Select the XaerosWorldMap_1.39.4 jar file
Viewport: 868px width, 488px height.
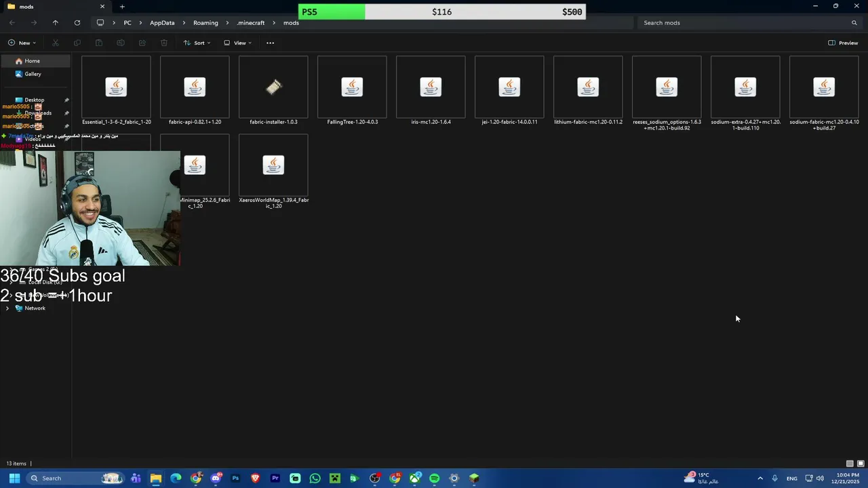pos(273,171)
